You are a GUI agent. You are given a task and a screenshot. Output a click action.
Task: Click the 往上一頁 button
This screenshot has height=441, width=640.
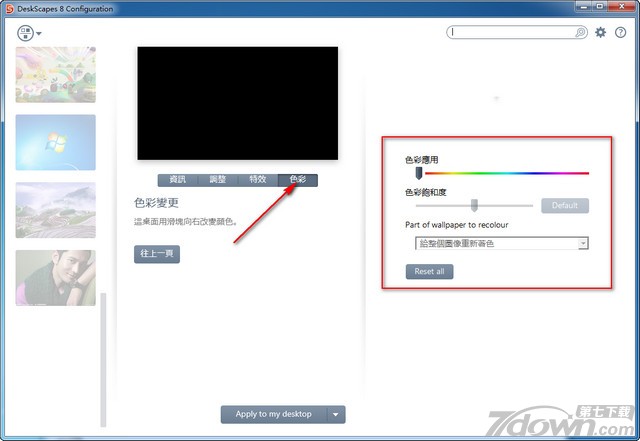click(157, 254)
